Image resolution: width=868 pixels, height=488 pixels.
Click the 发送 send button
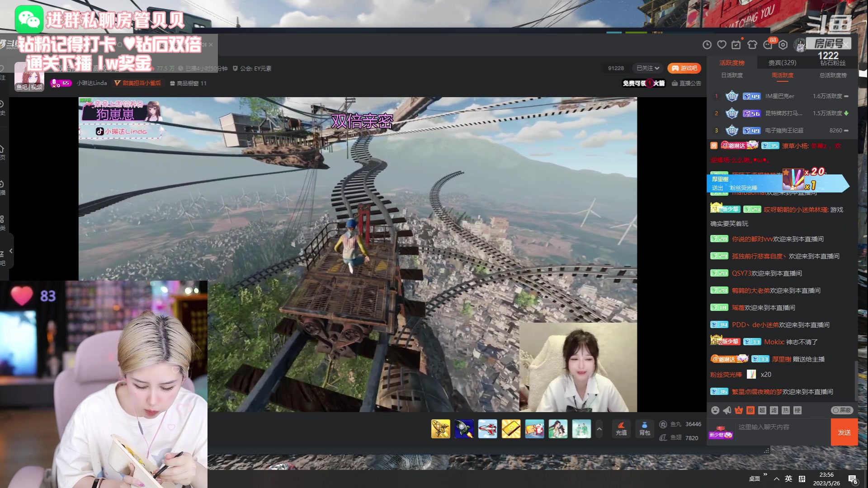844,432
